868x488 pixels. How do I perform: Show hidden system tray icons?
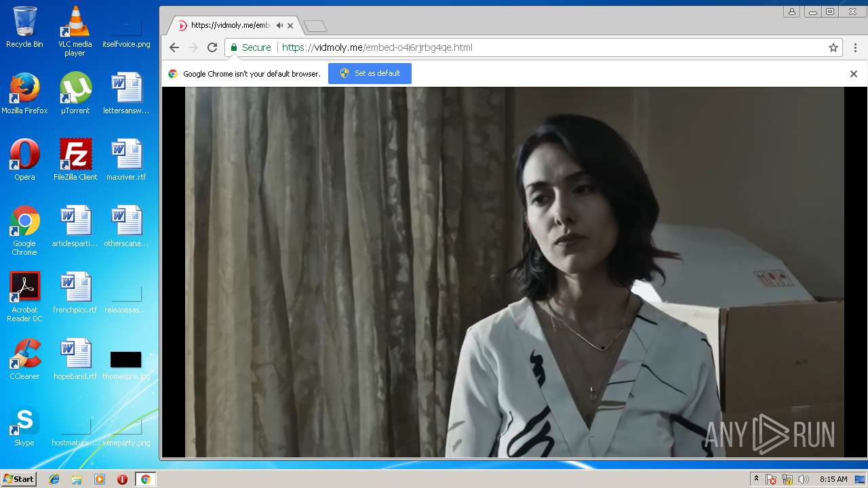(x=756, y=479)
